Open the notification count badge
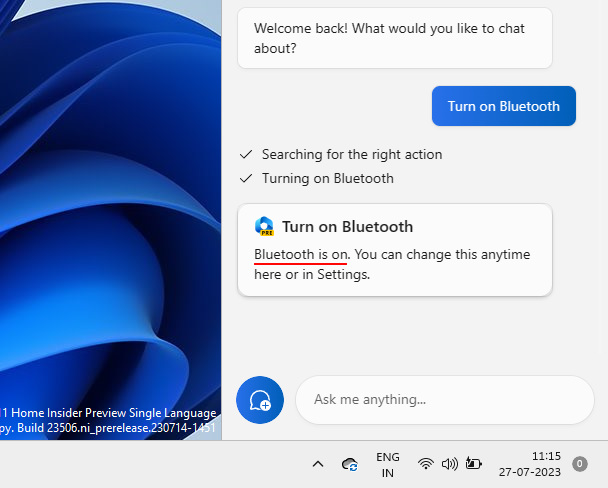 point(579,464)
